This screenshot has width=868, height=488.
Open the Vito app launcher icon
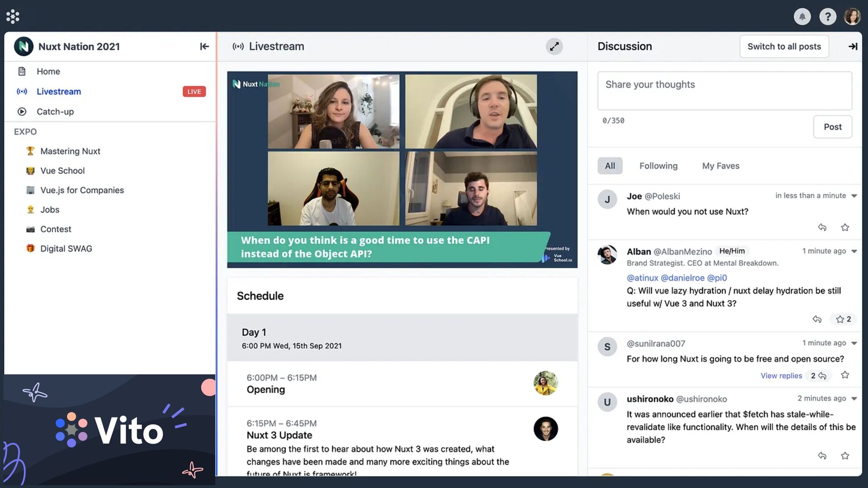point(13,16)
